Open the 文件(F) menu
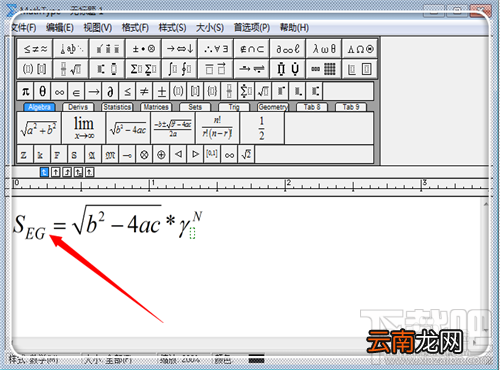500x370 pixels. [x=23, y=27]
